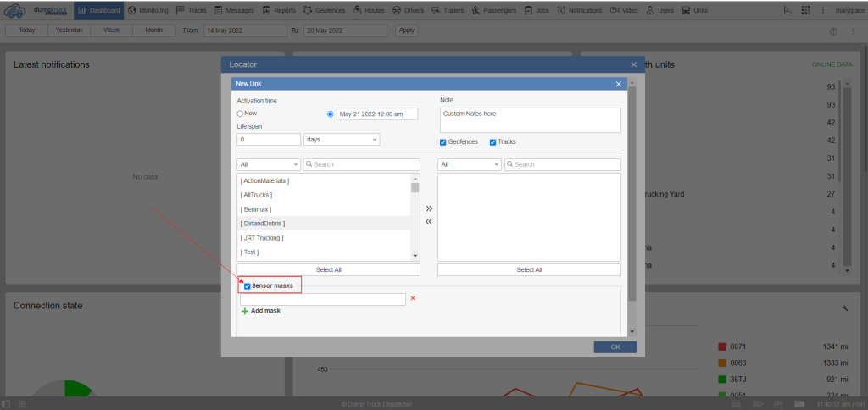Viewport: 868px width, 410px height.
Task: Open the help question mark icon
Action: tap(832, 30)
